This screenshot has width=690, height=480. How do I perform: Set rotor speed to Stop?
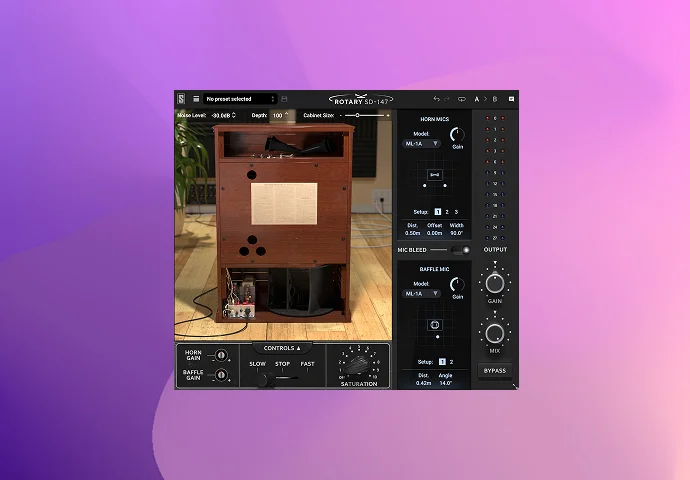pos(283,364)
